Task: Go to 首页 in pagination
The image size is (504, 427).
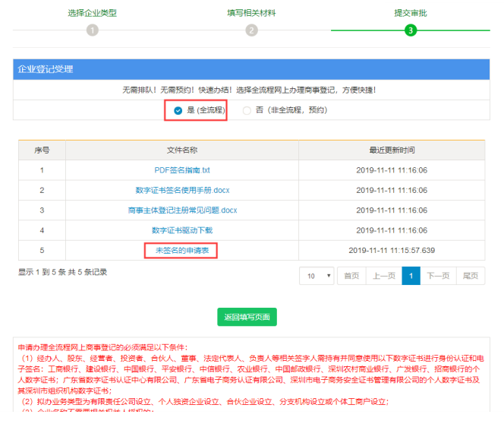Action: tap(351, 276)
